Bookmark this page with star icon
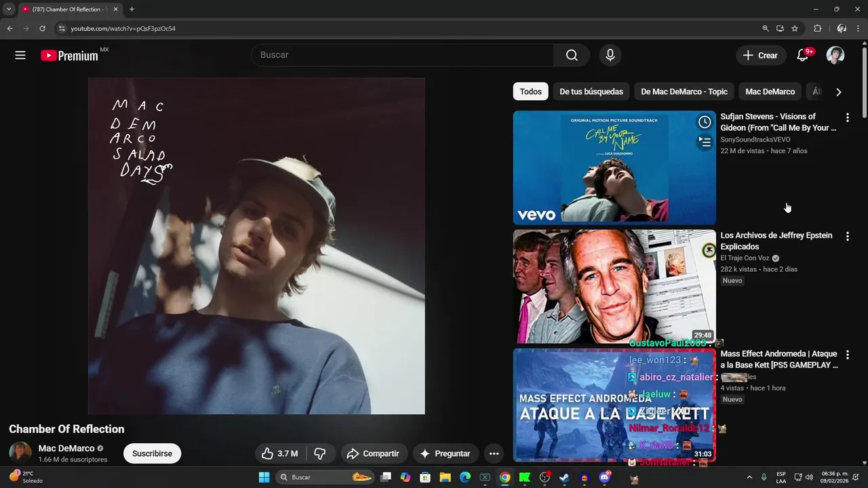 pyautogui.click(x=795, y=28)
